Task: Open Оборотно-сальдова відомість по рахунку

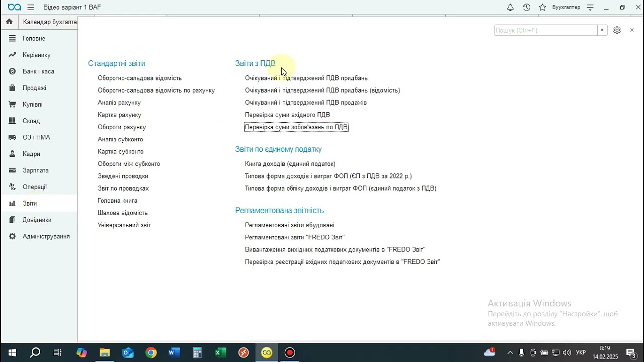Action: click(x=156, y=90)
